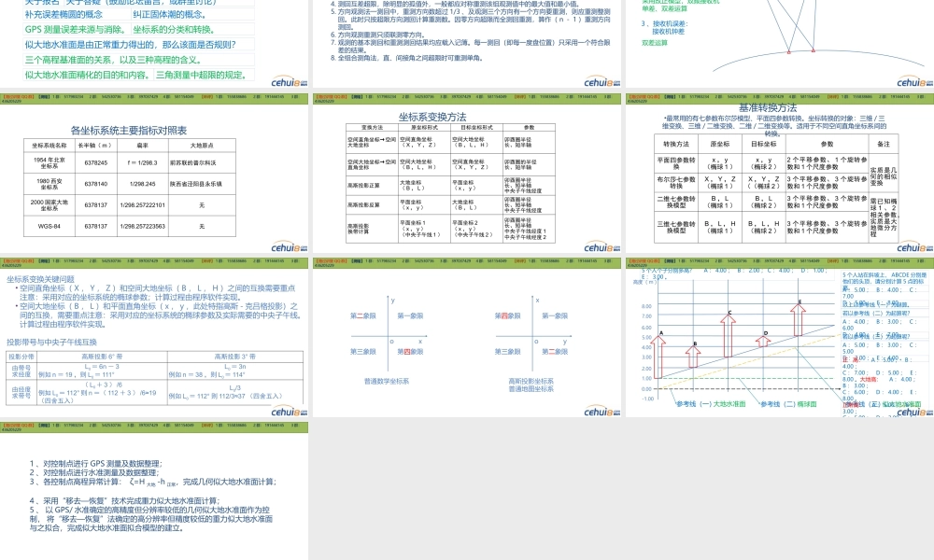The width and height of the screenshot is (934, 560).
Task: Select the 坐标系变换方法 slide thumbnail
Action: (x=467, y=177)
